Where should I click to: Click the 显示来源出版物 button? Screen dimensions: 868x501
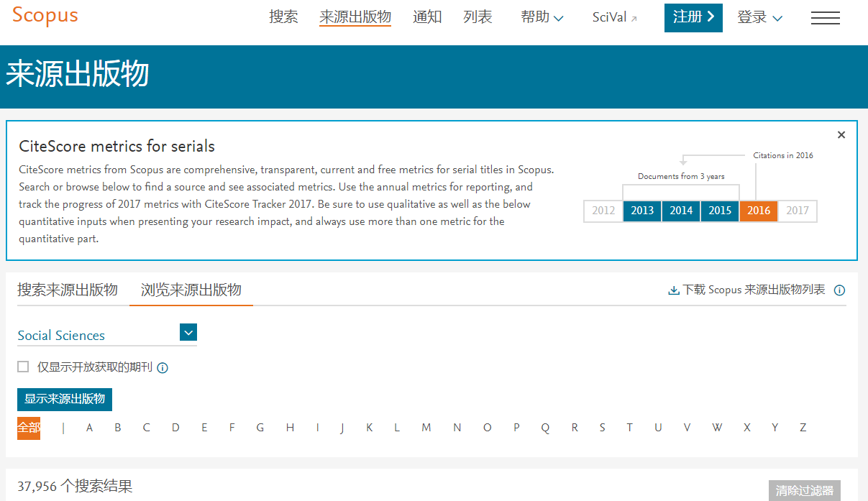coord(65,399)
